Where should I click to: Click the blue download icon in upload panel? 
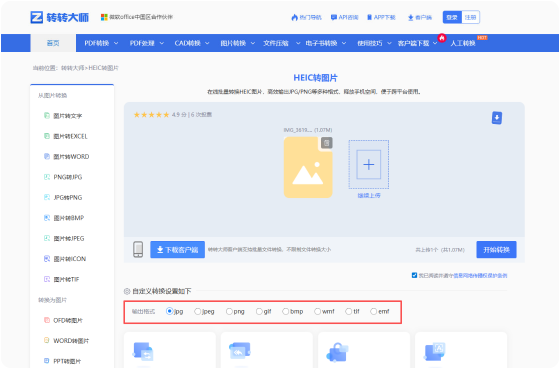497,118
